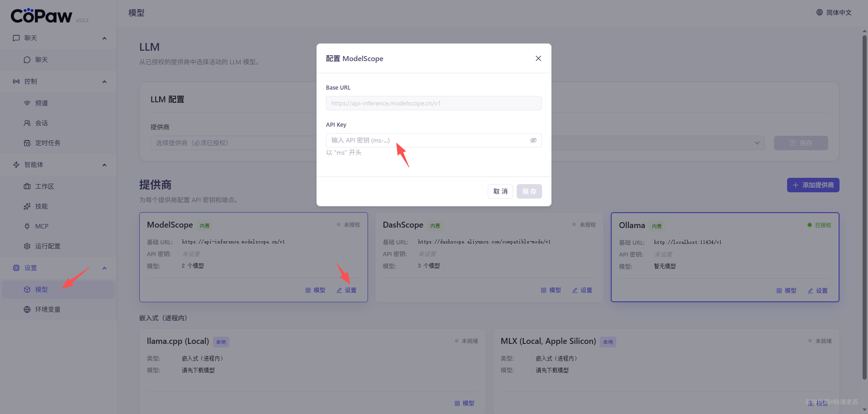Click the MCP plug icon

[27, 226]
